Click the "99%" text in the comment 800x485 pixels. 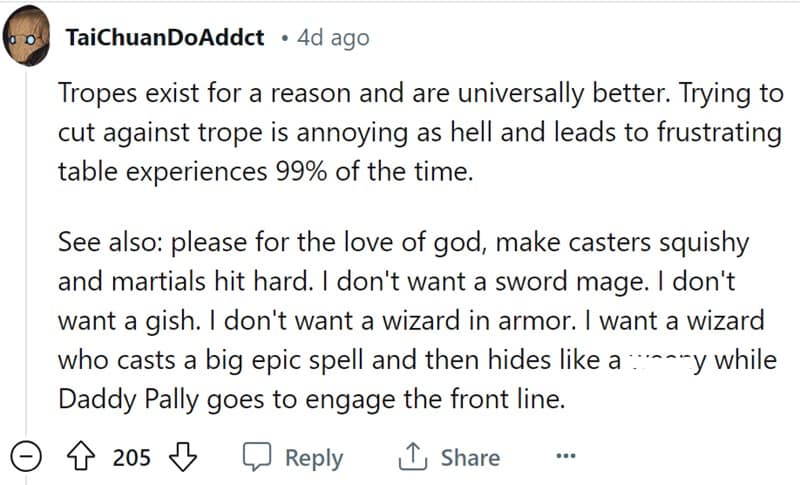click(x=301, y=171)
